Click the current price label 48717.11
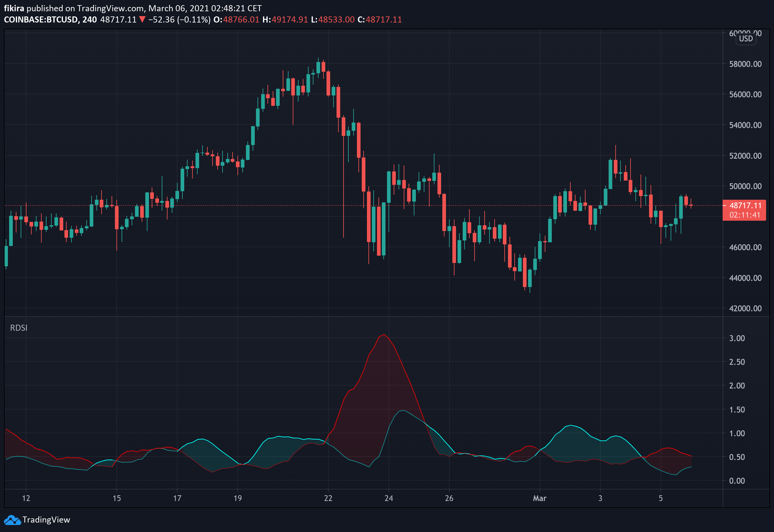Screen dimensions: 774x532 pos(745,205)
